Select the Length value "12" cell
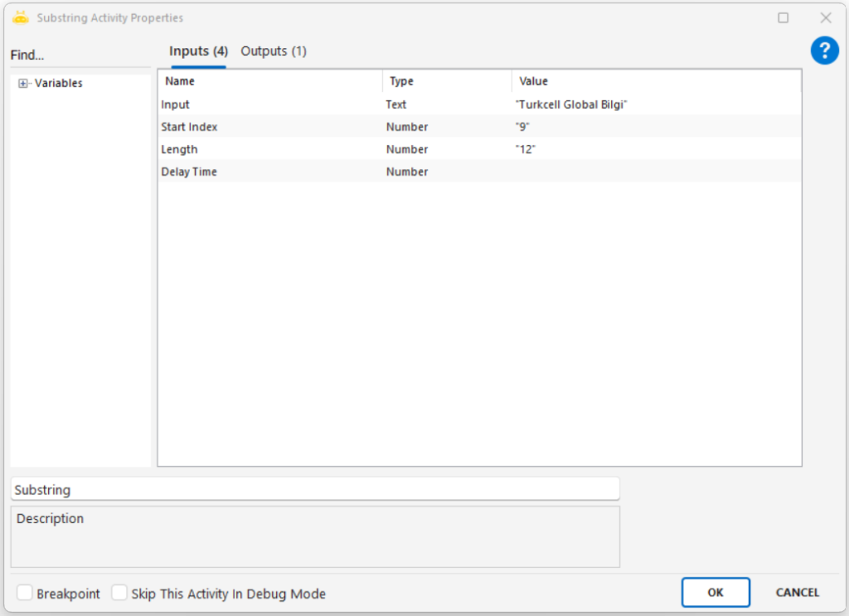The width and height of the screenshot is (849, 616). pos(655,149)
